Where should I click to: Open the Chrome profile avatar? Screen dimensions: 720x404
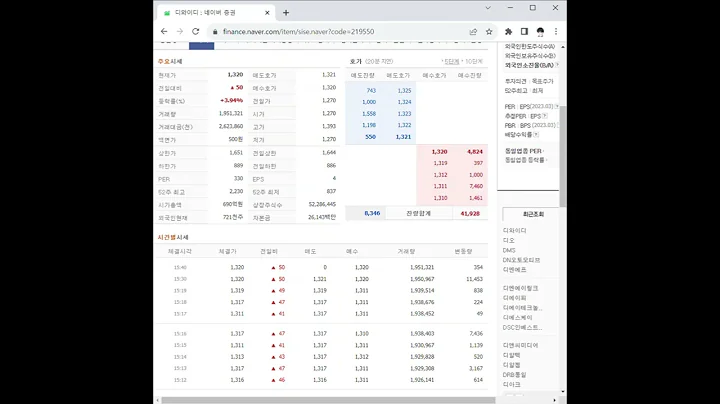pos(540,31)
